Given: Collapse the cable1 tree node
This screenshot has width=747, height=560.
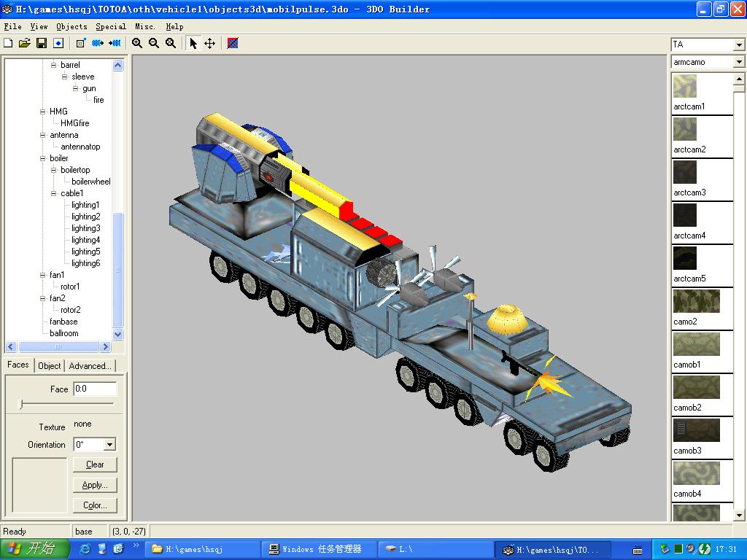Looking at the screenshot, I should [x=54, y=193].
